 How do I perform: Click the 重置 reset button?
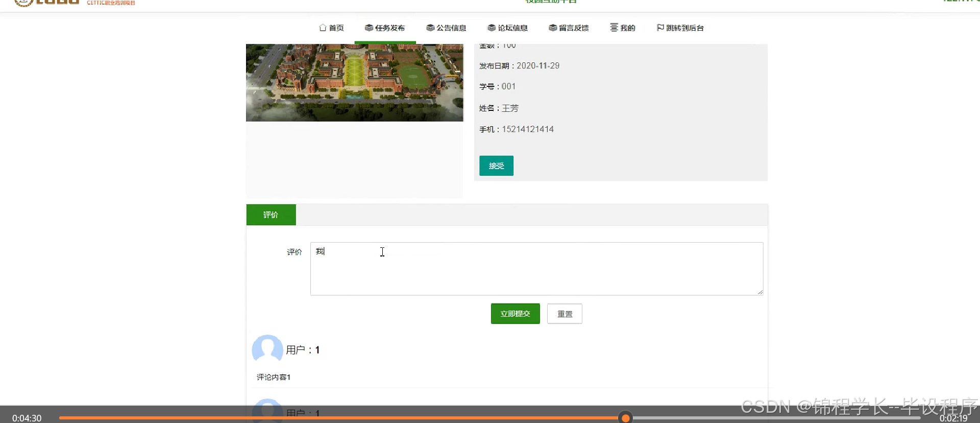pos(565,314)
